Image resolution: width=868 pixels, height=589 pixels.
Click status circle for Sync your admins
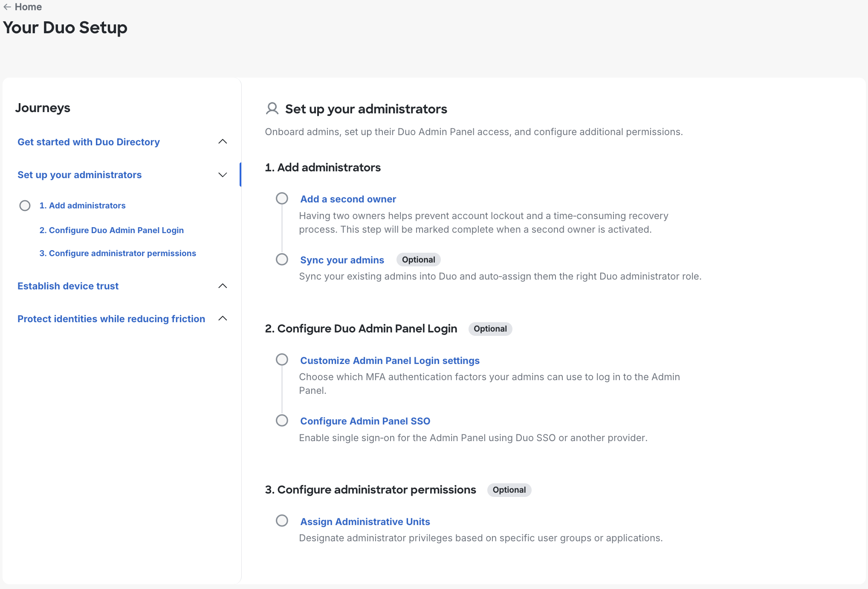coord(282,259)
